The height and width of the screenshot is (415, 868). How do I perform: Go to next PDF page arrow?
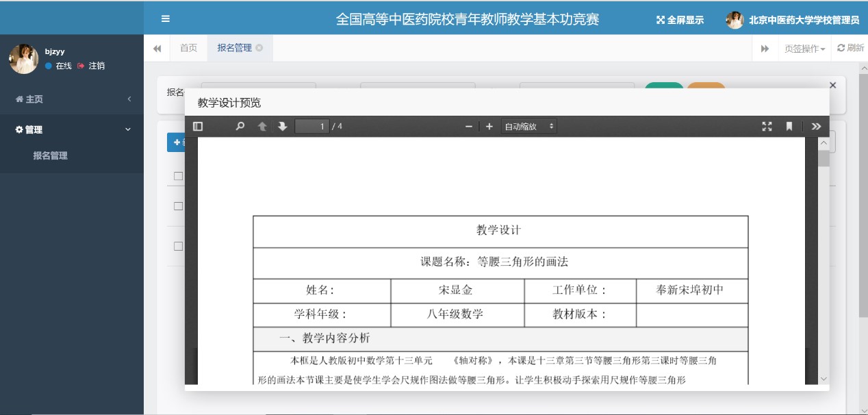coord(282,127)
